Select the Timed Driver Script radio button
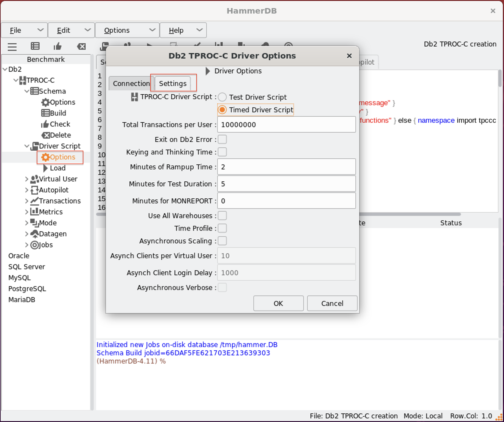The width and height of the screenshot is (504, 422). pos(222,110)
